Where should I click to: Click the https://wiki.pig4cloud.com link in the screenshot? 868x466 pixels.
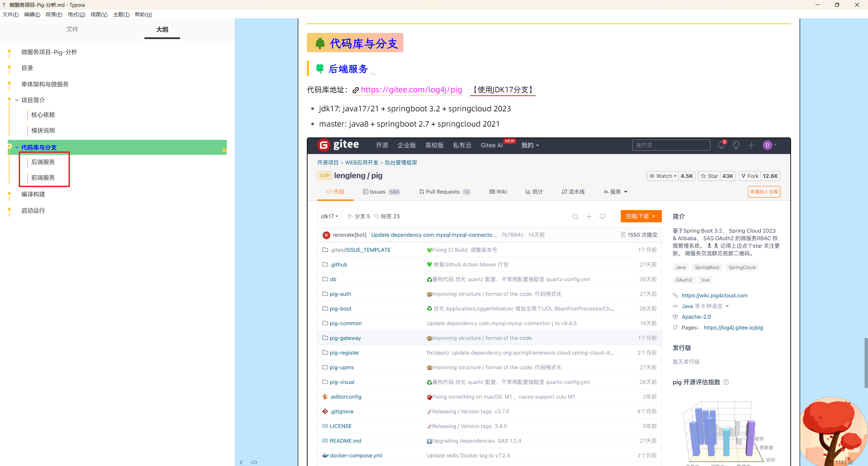click(714, 295)
